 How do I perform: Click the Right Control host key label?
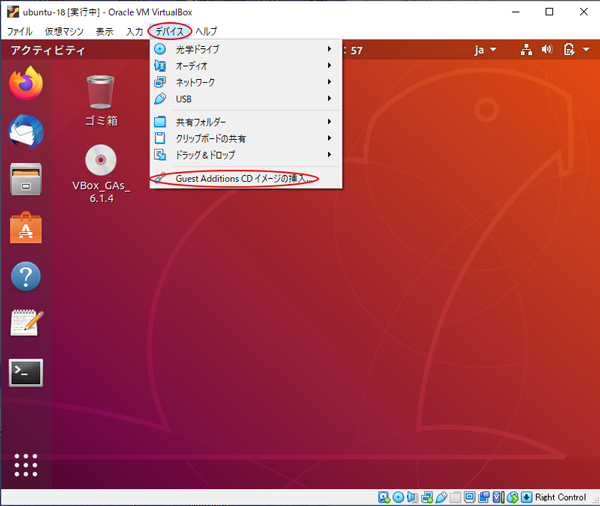click(560, 497)
